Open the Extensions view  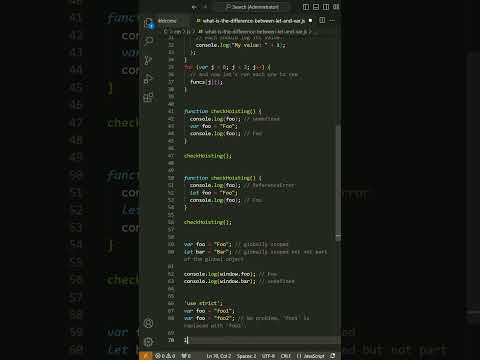(148, 97)
